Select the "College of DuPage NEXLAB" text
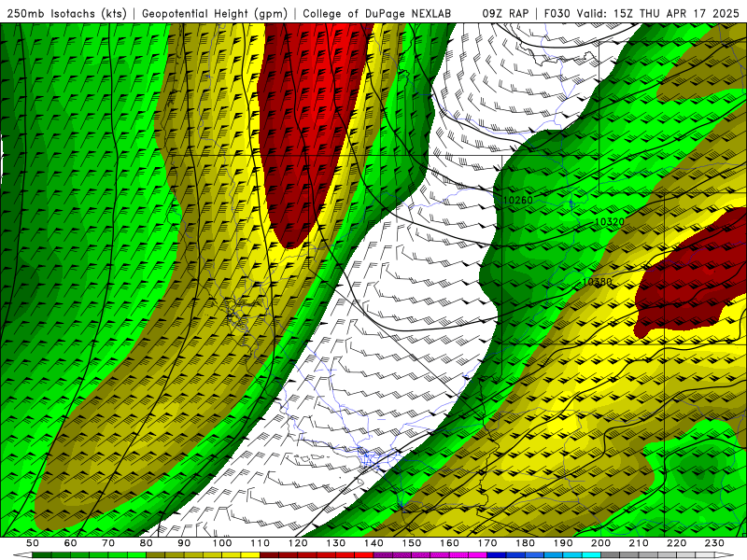747x560 pixels. (377, 14)
